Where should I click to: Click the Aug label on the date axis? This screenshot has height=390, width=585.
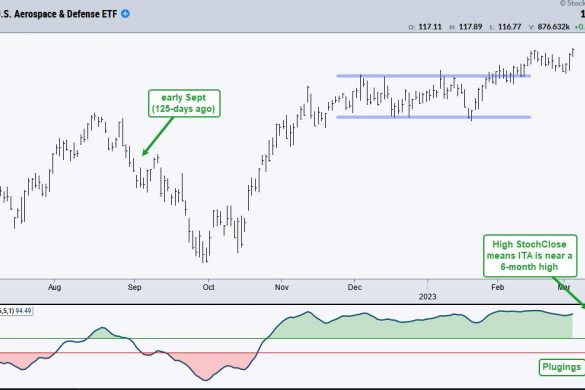tap(54, 287)
